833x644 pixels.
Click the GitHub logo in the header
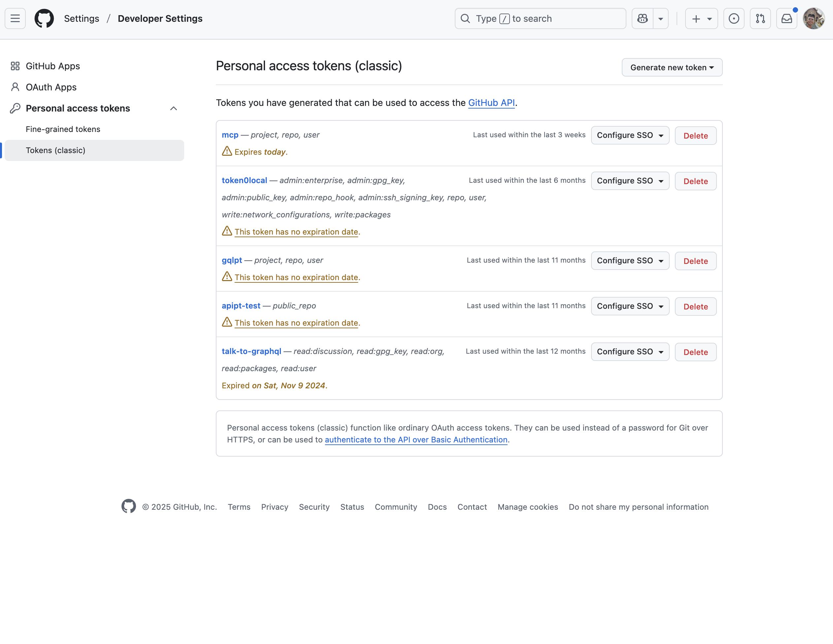pos(44,18)
